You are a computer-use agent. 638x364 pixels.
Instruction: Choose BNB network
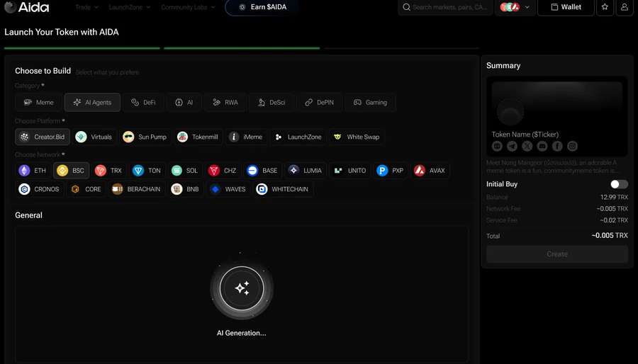[x=186, y=189]
